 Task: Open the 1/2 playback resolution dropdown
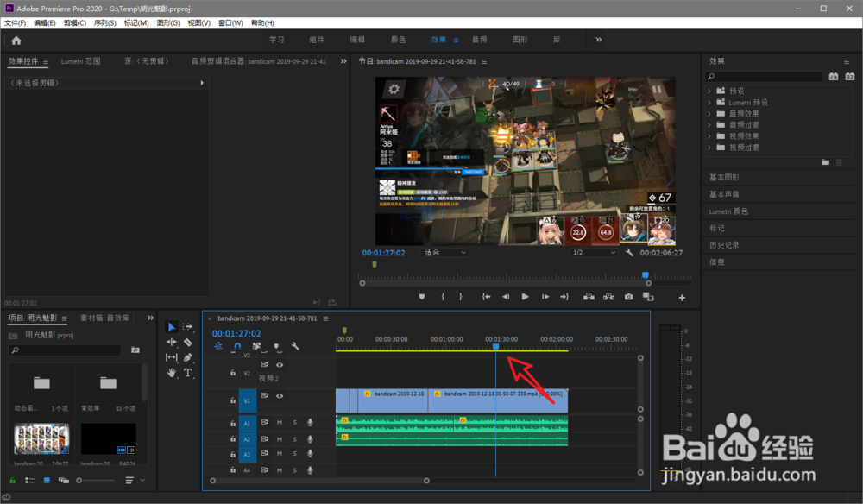tap(595, 253)
